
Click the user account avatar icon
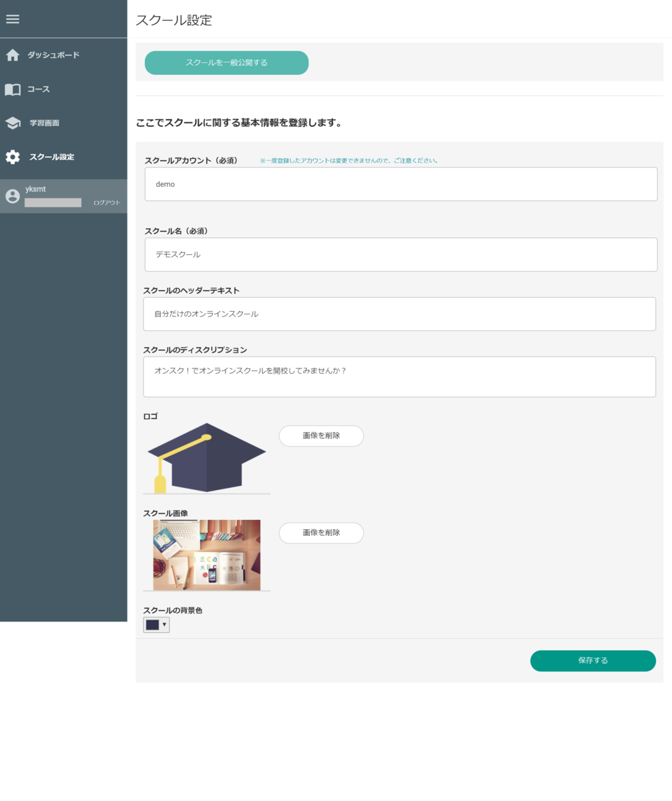tap(13, 196)
